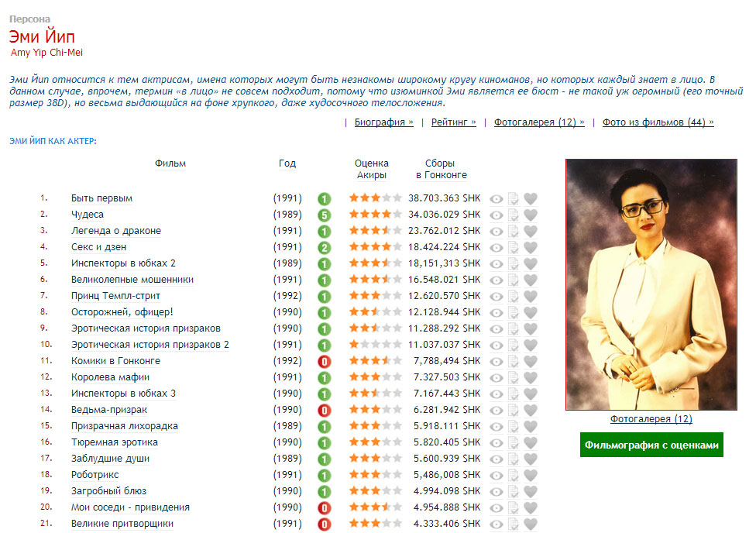Click green review badge 5 for Чудеса
756x533 pixels.
[x=325, y=215]
